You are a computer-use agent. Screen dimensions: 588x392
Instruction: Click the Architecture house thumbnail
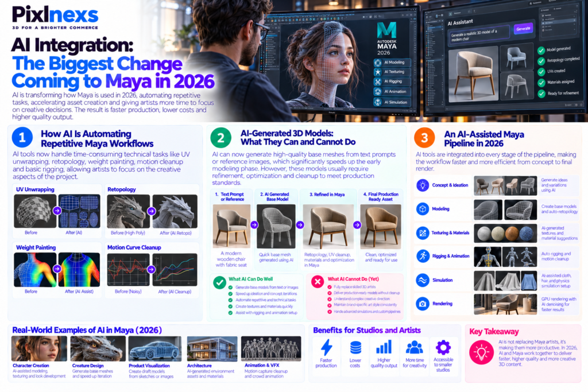pos(212,348)
